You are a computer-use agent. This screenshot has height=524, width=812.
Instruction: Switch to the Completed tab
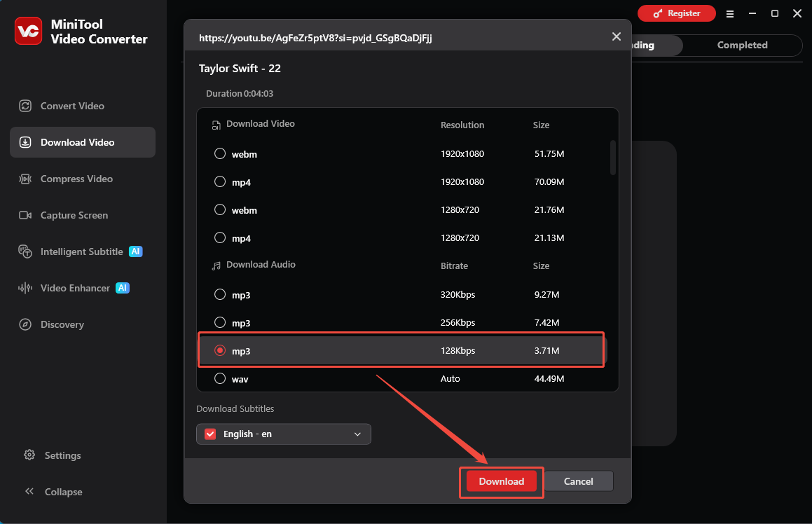tap(742, 45)
